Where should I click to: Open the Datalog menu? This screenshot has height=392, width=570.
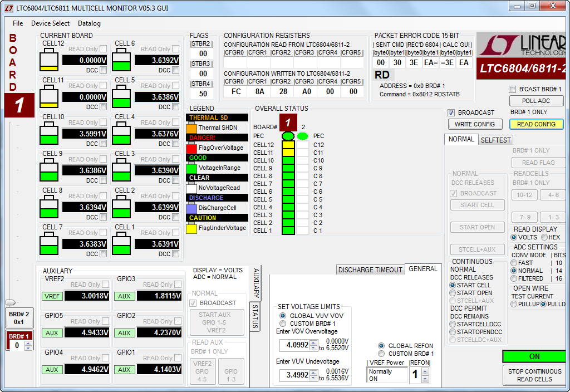tap(89, 23)
